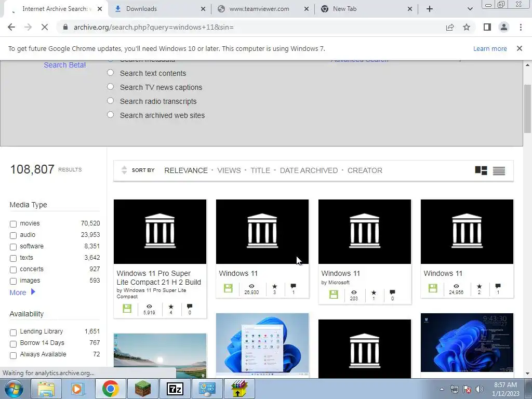This screenshot has width=532, height=399.
Task: Sort results by Relevance
Action: pyautogui.click(x=186, y=170)
